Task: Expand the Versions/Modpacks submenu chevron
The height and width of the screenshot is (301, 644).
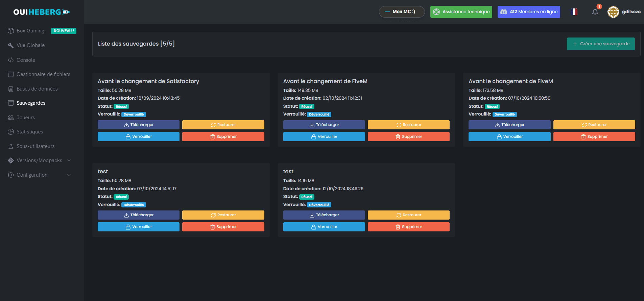Action: click(x=69, y=160)
